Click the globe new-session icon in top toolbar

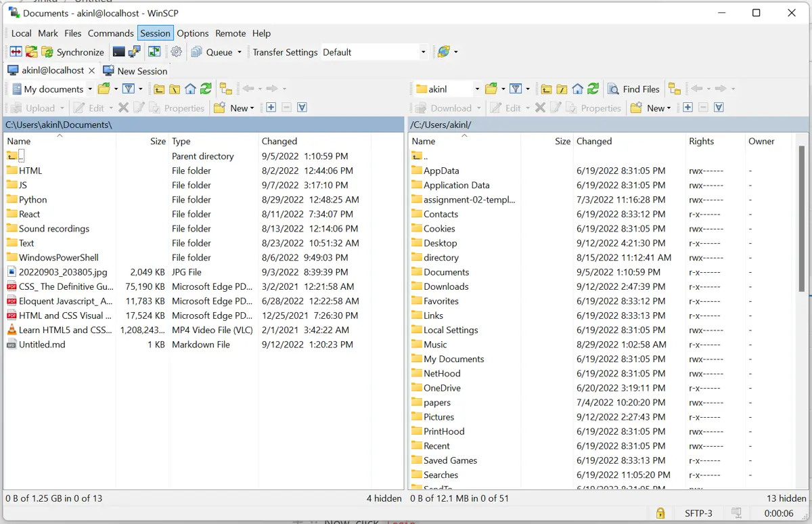[x=444, y=52]
